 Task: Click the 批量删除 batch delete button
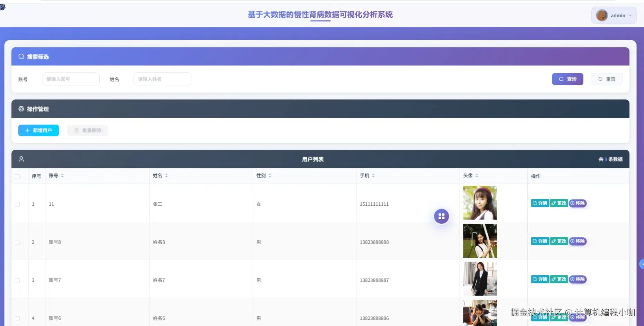point(88,130)
